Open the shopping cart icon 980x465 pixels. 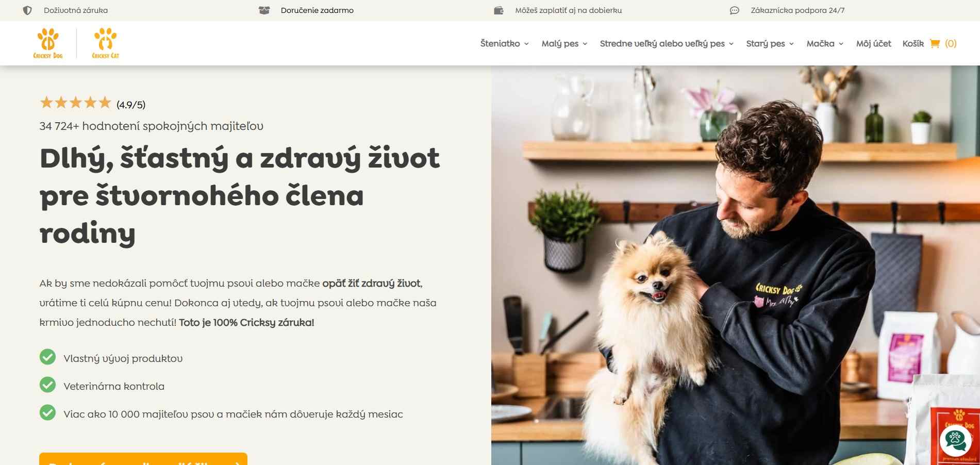935,44
